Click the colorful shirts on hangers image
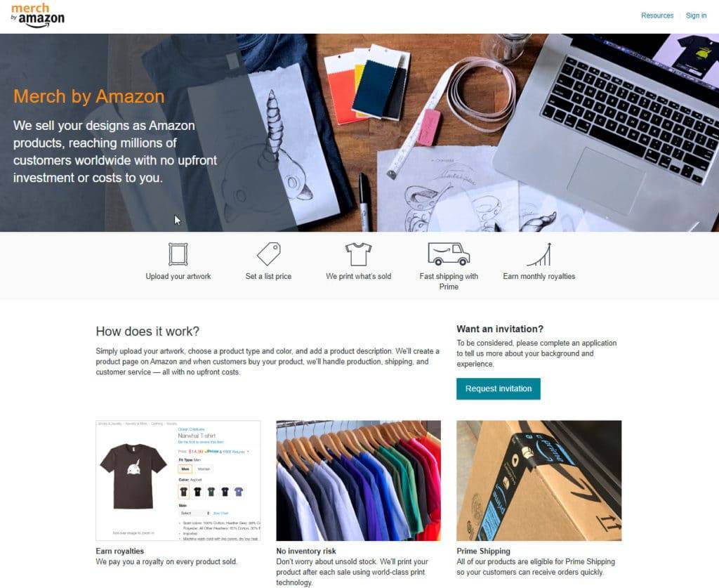The height and width of the screenshot is (588, 719). coord(359,481)
